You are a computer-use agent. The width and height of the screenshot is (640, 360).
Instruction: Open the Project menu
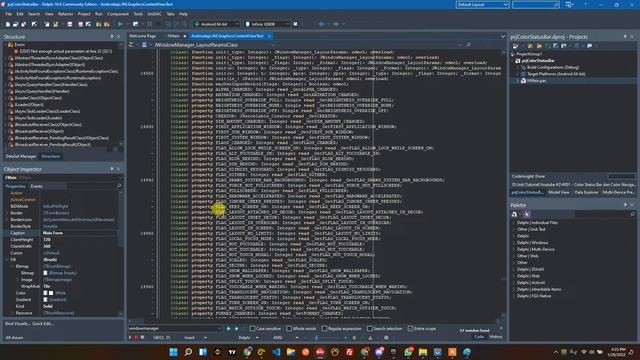click(x=84, y=14)
